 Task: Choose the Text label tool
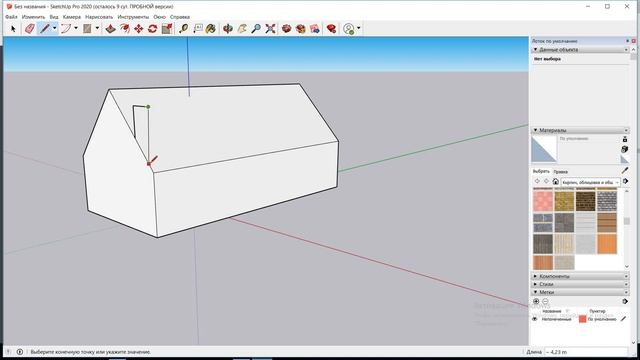pyautogui.click(x=198, y=29)
